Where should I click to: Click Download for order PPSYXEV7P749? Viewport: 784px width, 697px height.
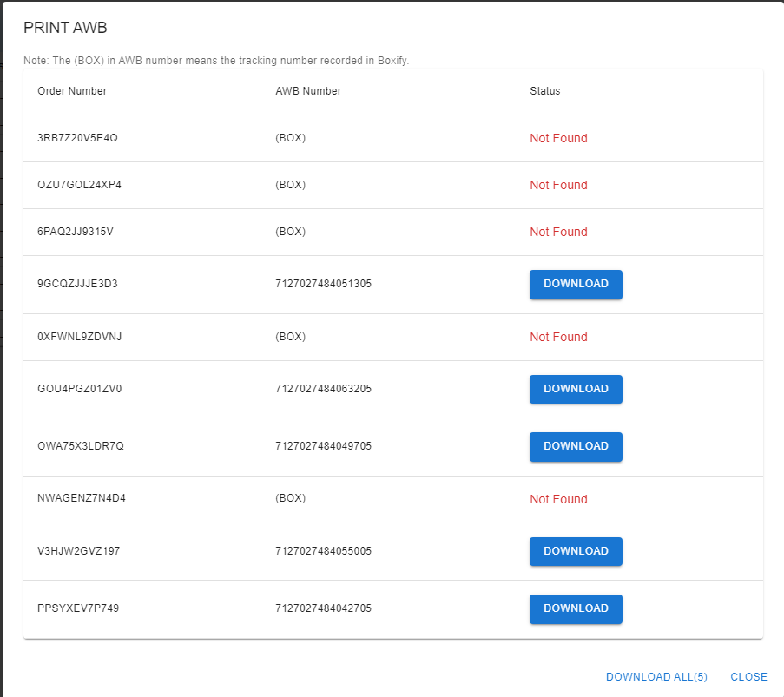576,608
